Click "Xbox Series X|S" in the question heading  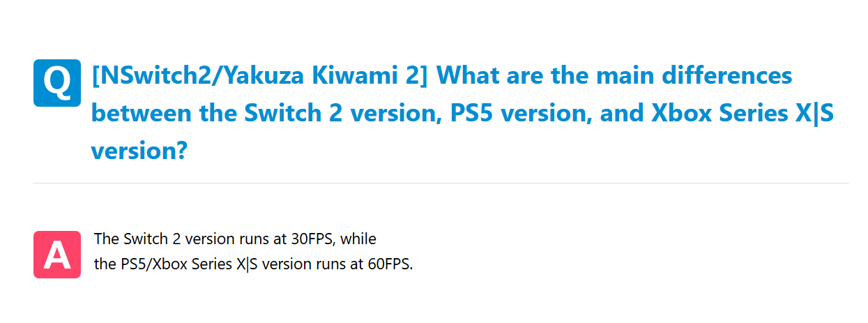(743, 112)
